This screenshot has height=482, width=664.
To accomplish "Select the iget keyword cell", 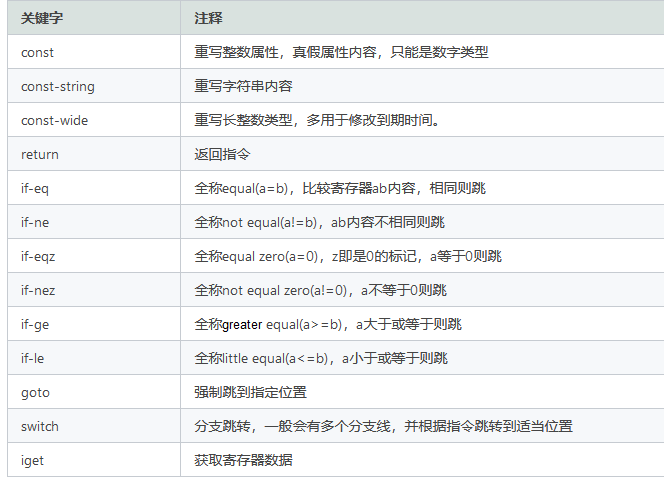I will coord(34,460).
